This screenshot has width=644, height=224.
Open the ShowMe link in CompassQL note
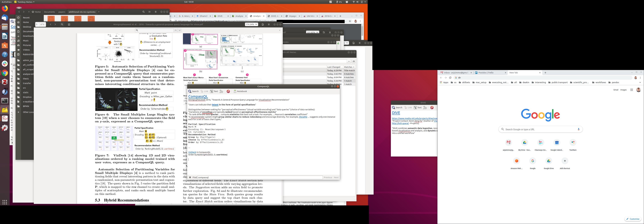[x=303, y=117]
